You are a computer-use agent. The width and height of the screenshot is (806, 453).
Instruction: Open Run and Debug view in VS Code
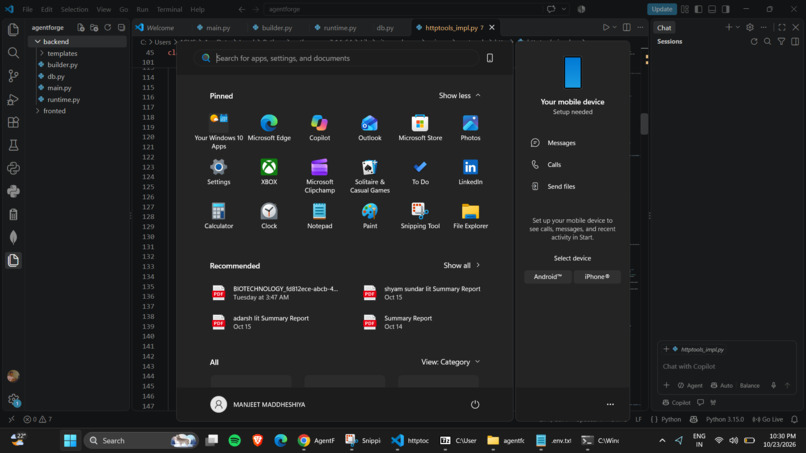pos(13,99)
